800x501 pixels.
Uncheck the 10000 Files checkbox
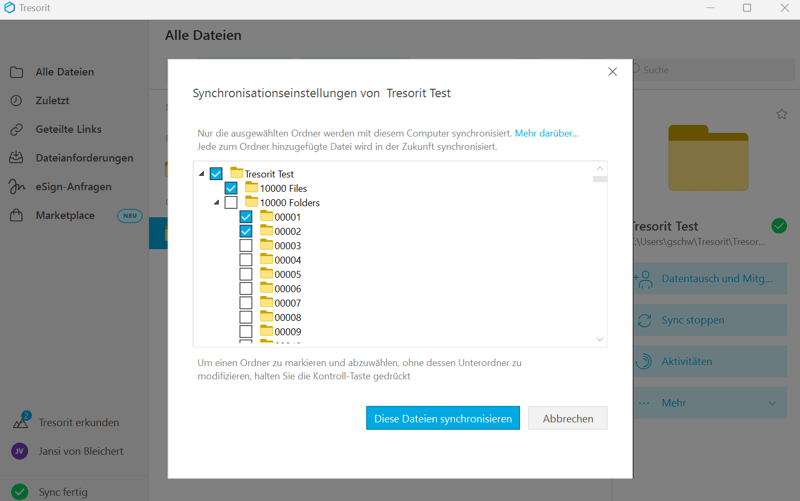231,188
